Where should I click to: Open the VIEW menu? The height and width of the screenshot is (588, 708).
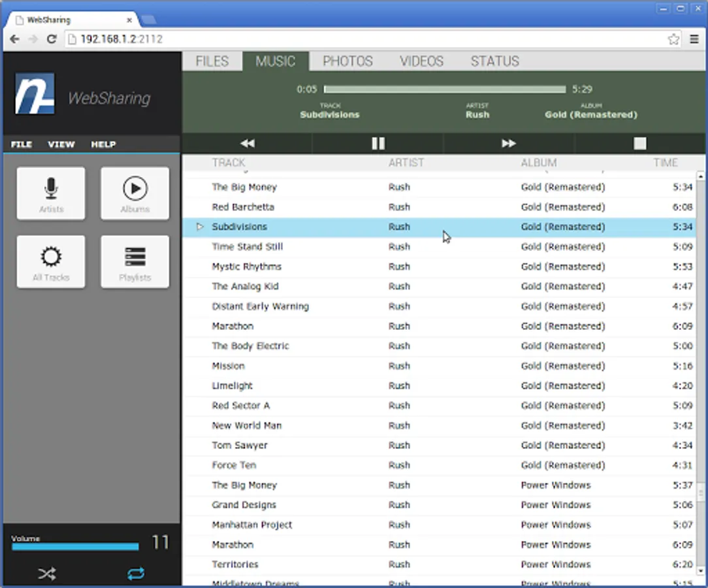[x=61, y=144]
